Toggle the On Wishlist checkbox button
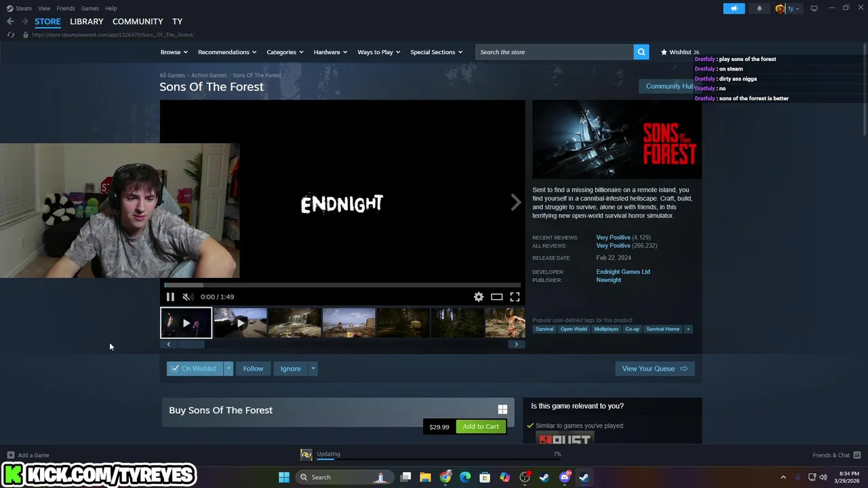The width and height of the screenshot is (868, 488). tap(195, 369)
